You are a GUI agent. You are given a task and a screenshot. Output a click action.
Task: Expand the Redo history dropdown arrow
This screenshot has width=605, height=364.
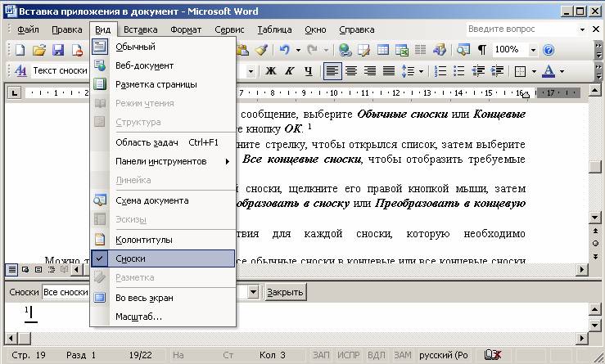pyautogui.click(x=326, y=50)
